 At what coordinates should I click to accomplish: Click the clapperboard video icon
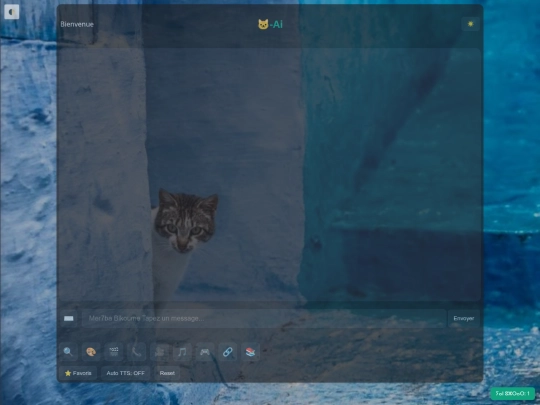(114, 352)
